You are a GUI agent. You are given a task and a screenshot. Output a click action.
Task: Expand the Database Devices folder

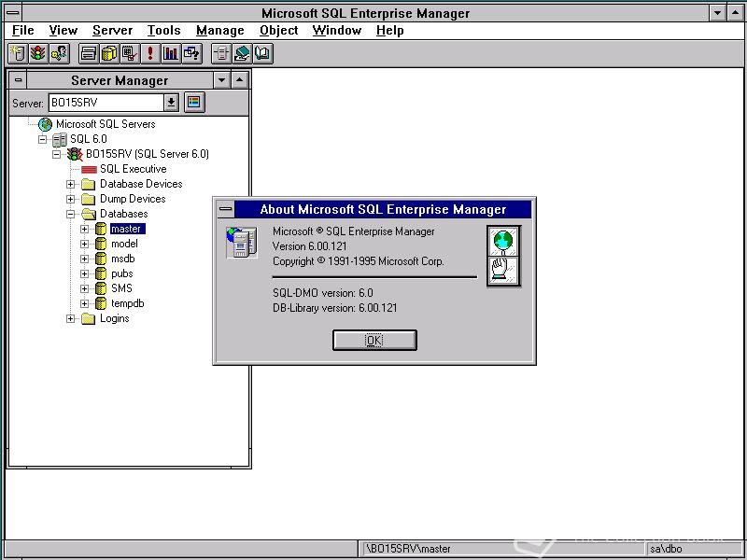(x=71, y=184)
